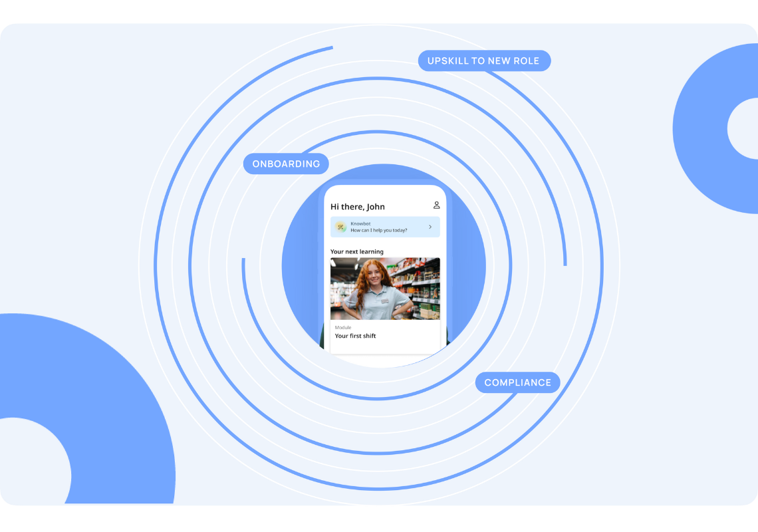The width and height of the screenshot is (758, 532).
Task: Open Knowbot chat via the chevron arrow
Action: (x=430, y=227)
